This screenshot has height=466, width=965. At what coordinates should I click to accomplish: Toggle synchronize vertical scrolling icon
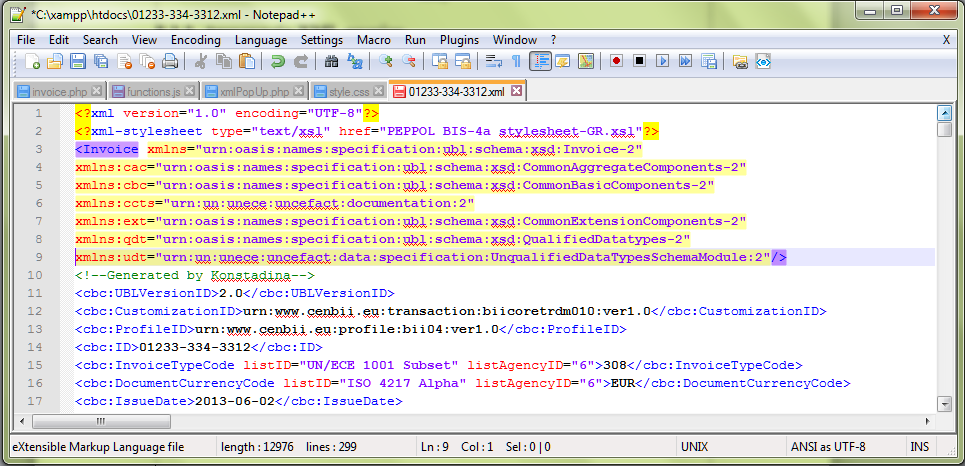(x=439, y=62)
